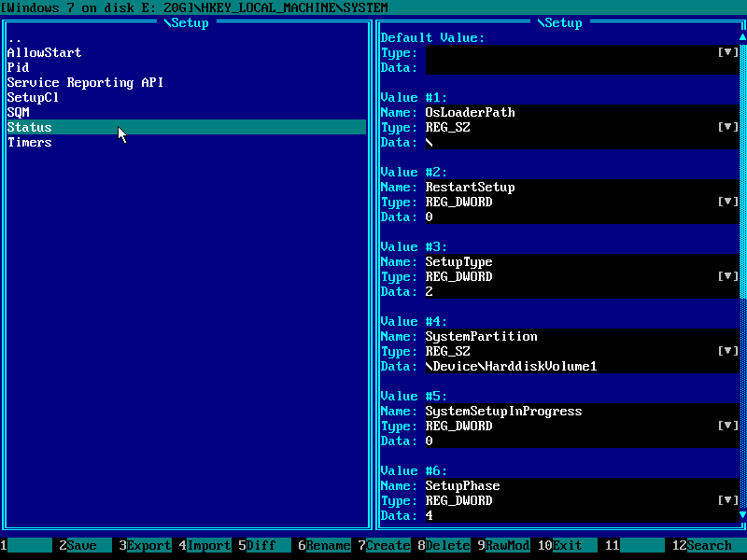Edit the \Device\HarddiskVolume1 data field
Viewport: 747px width, 560px height.
click(582, 366)
